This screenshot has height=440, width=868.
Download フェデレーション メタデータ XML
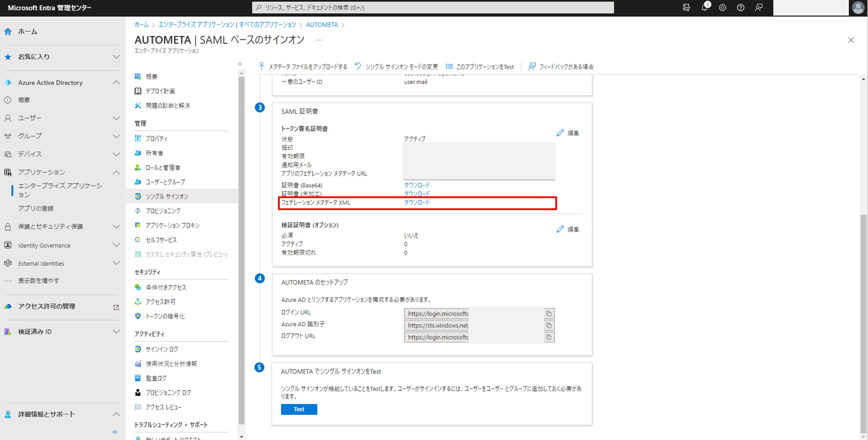pyautogui.click(x=417, y=203)
